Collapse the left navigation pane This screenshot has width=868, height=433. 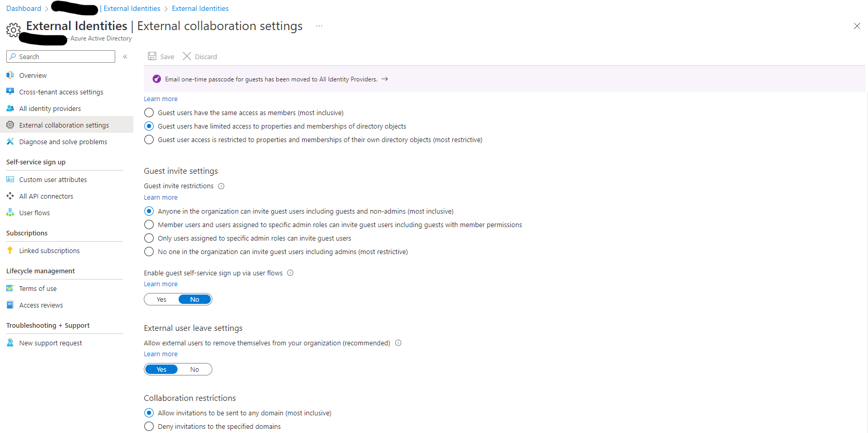pyautogui.click(x=125, y=57)
